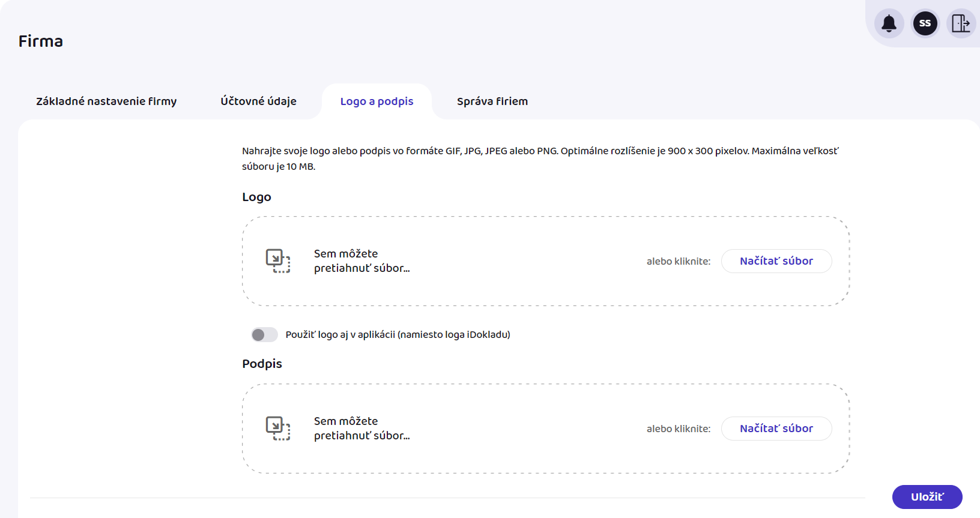Click the Logo section heading
The width and height of the screenshot is (980, 518).
coord(256,197)
